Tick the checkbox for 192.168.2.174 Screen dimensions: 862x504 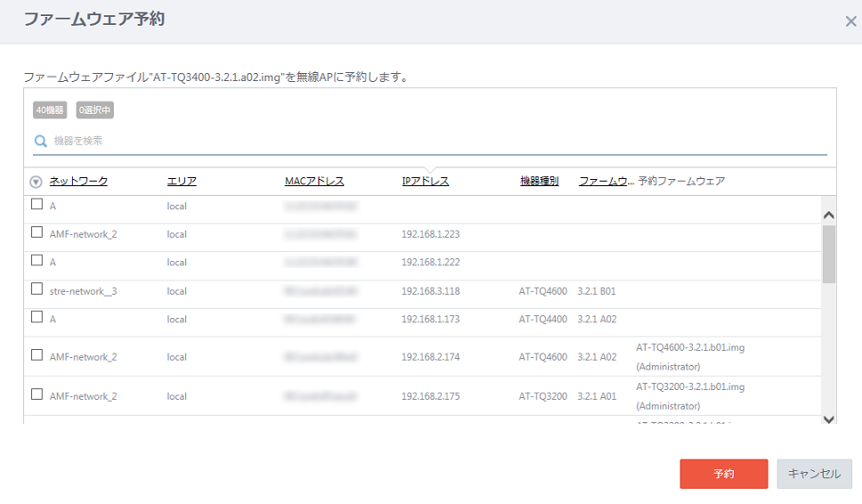[x=37, y=355]
